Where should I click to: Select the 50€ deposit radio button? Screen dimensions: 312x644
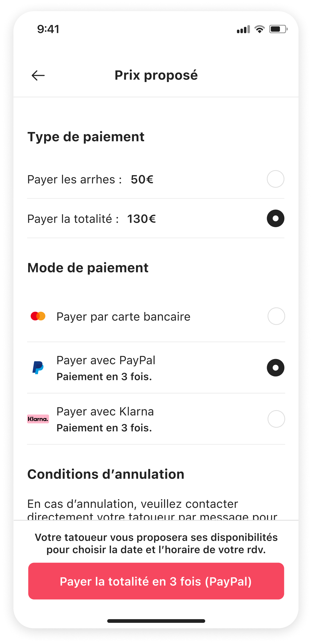275,179
